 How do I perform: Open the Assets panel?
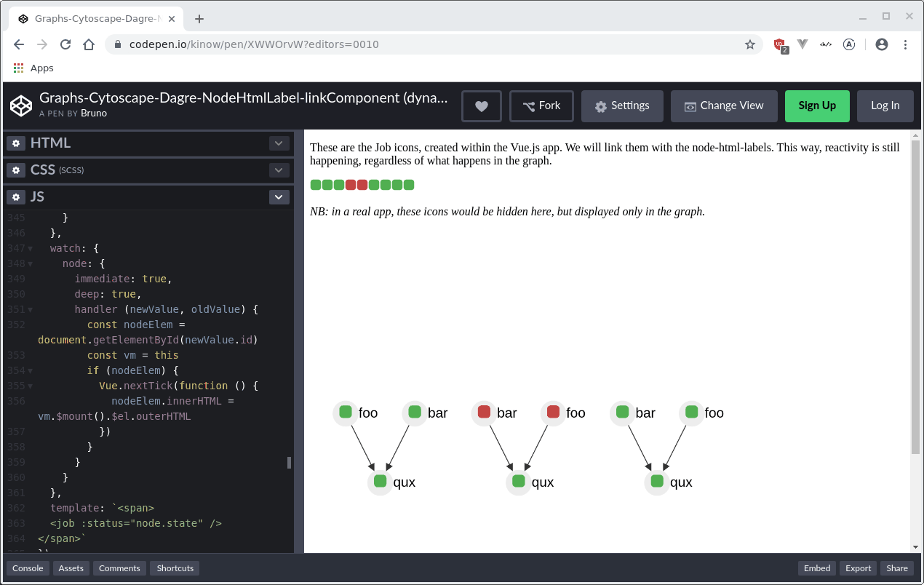pos(71,568)
